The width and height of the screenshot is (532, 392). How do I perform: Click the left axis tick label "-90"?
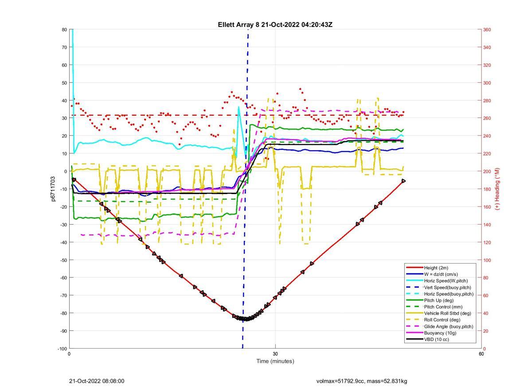tap(63, 331)
